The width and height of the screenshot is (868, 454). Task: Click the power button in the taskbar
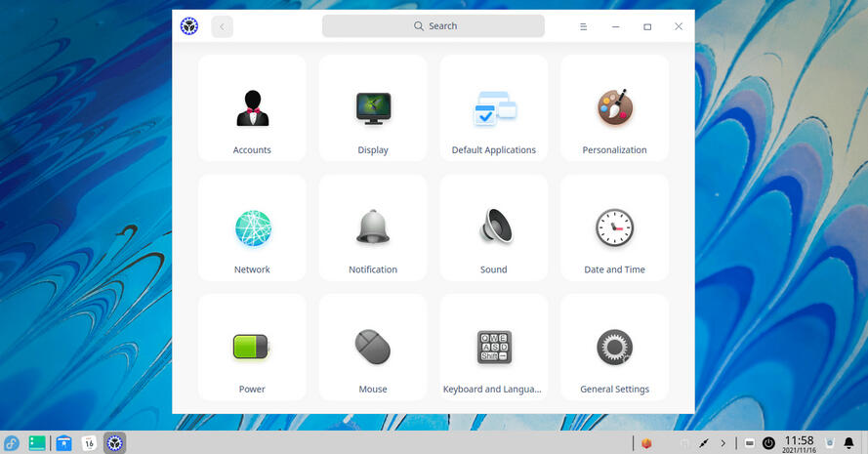click(x=768, y=443)
